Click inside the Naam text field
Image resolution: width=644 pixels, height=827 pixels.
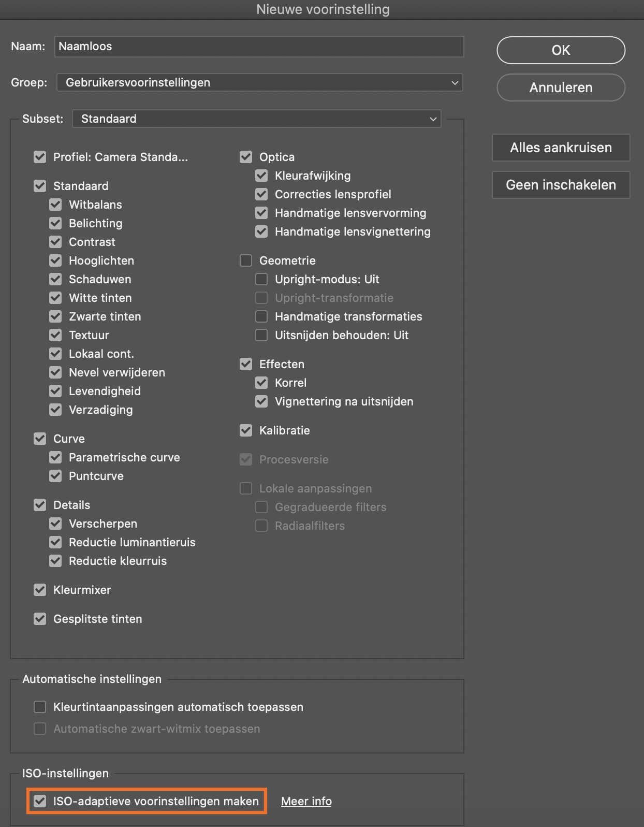(x=259, y=47)
